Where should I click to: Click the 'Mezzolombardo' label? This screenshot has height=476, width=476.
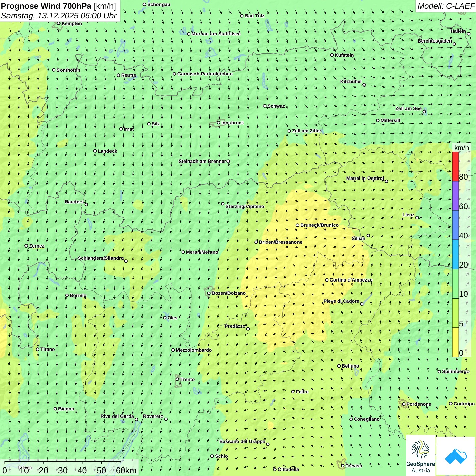click(194, 350)
